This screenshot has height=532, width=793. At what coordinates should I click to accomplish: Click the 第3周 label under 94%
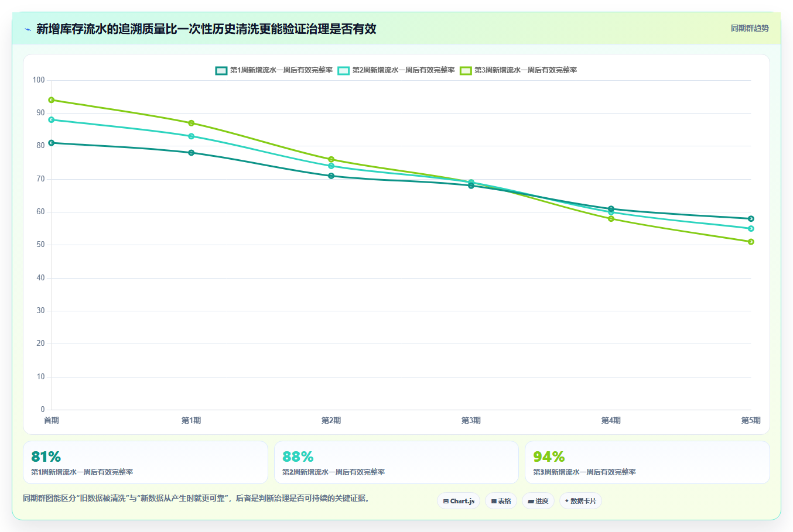pyautogui.click(x=585, y=472)
